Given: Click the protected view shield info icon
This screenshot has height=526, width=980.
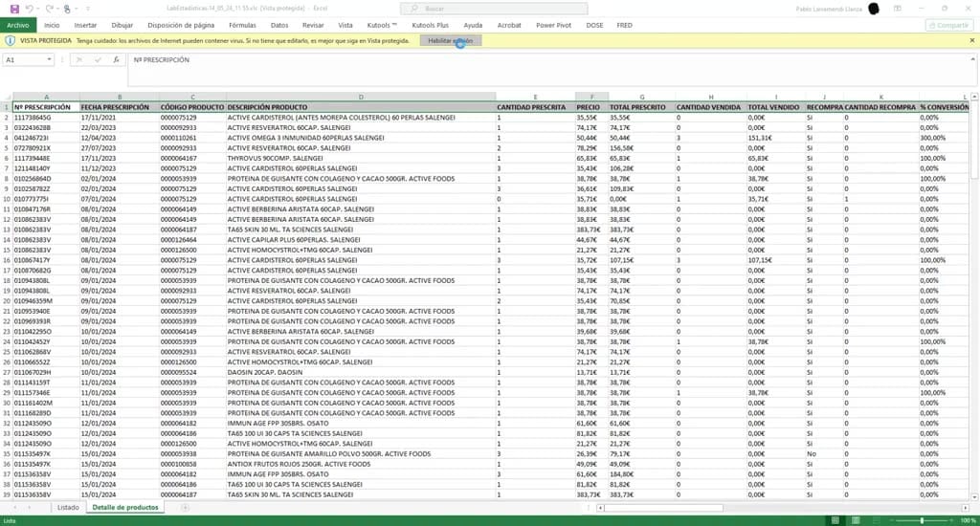Looking at the screenshot, I should pyautogui.click(x=10, y=40).
